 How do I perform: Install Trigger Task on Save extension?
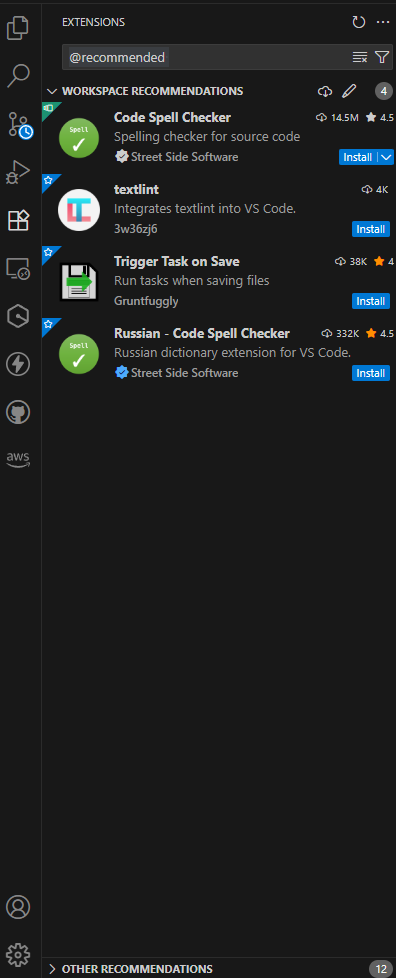point(370,301)
